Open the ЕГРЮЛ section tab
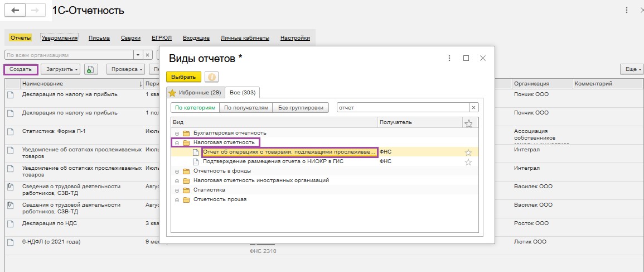644x272 pixels. click(161, 38)
